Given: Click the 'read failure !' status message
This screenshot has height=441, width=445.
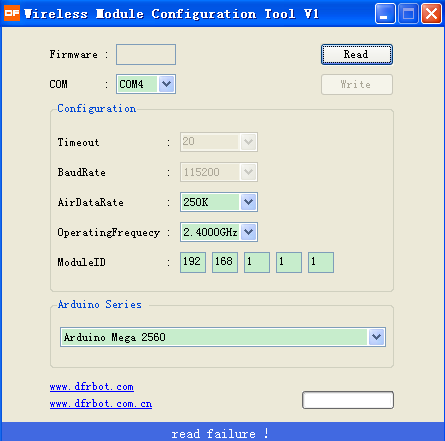Looking at the screenshot, I should [x=220, y=434].
